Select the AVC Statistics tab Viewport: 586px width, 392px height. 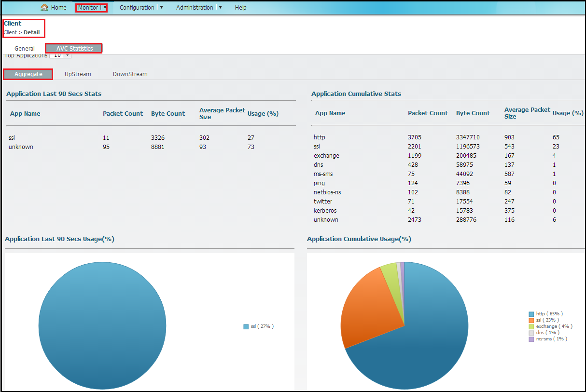pyautogui.click(x=74, y=48)
